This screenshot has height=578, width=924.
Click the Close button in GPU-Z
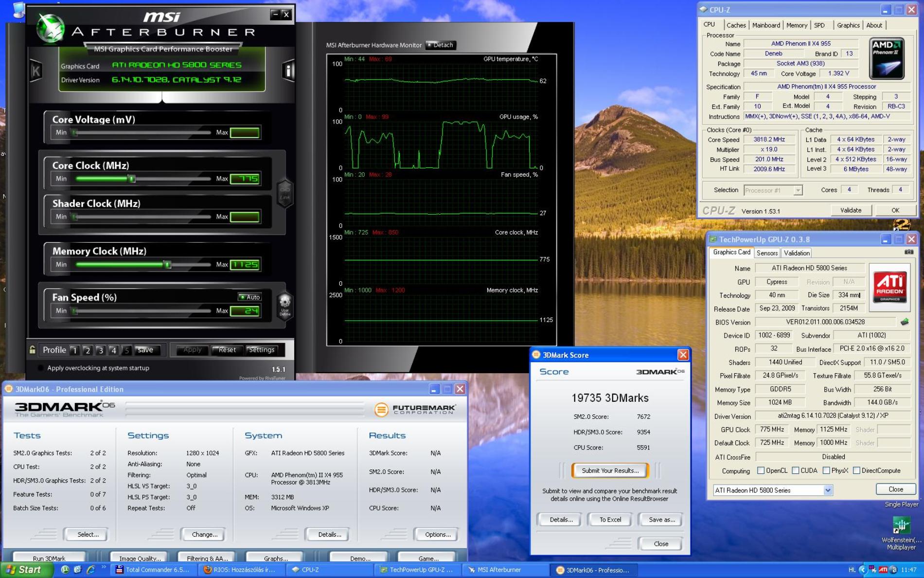[x=895, y=489]
